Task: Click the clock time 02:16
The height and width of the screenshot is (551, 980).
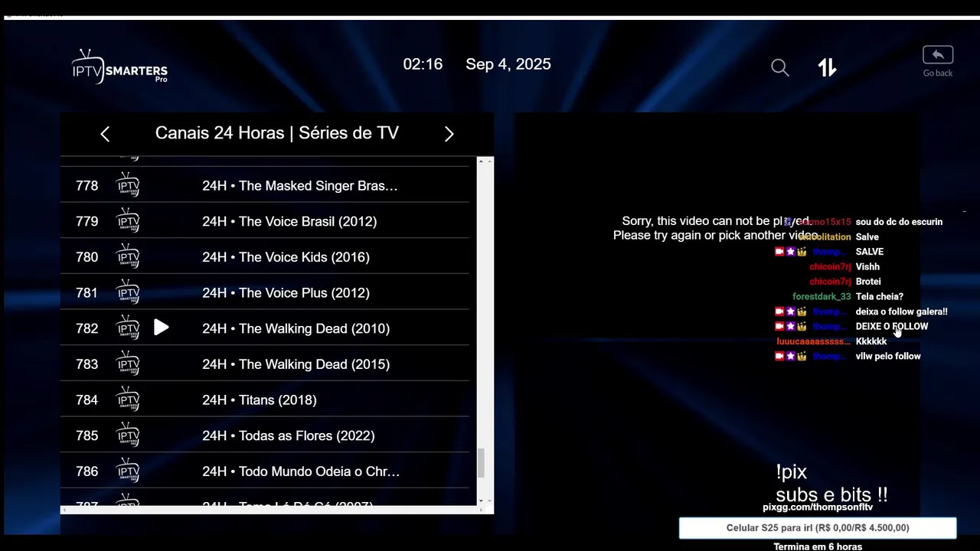Action: tap(423, 64)
